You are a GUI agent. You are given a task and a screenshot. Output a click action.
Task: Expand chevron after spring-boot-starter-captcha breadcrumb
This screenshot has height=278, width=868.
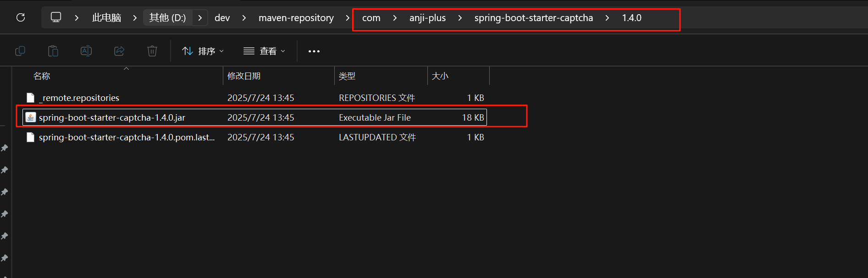tap(607, 18)
